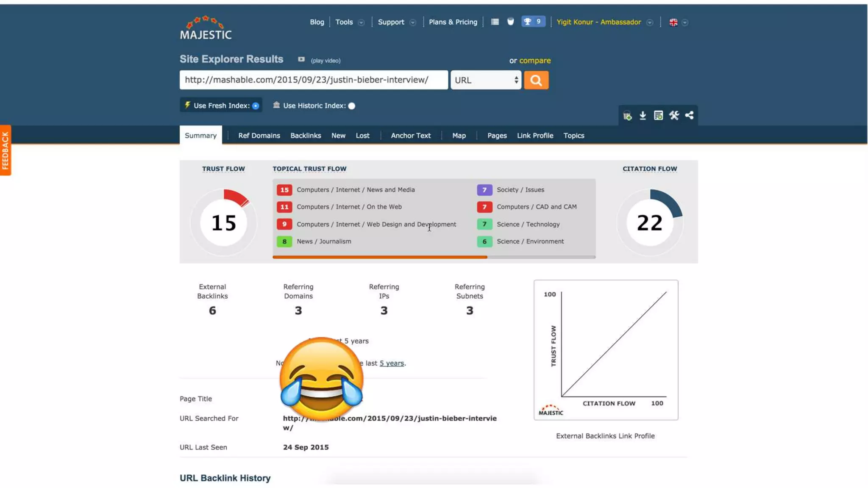Screen dimensions: 868x488
Task: Select the Use Historic Index radio button
Action: tap(352, 106)
